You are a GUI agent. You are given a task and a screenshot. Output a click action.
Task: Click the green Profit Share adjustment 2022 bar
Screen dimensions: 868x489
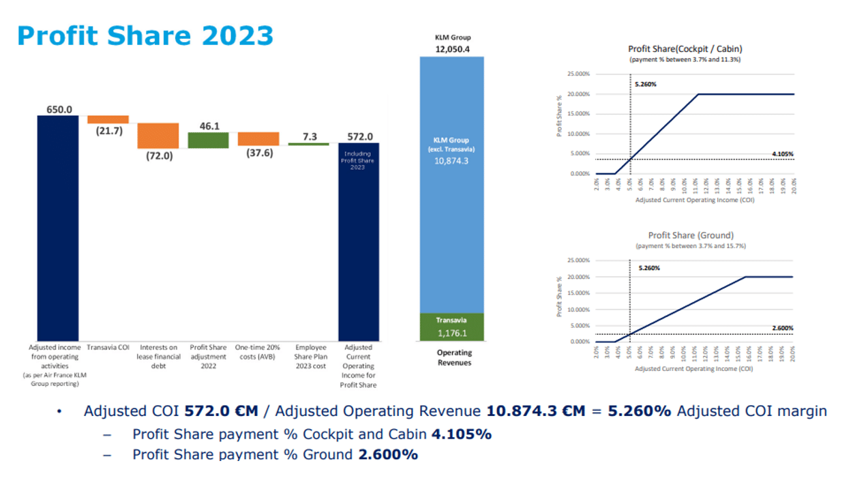click(x=209, y=140)
